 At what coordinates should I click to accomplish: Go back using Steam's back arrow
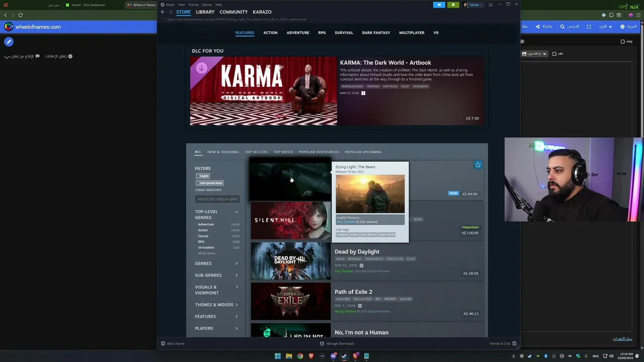click(x=163, y=12)
